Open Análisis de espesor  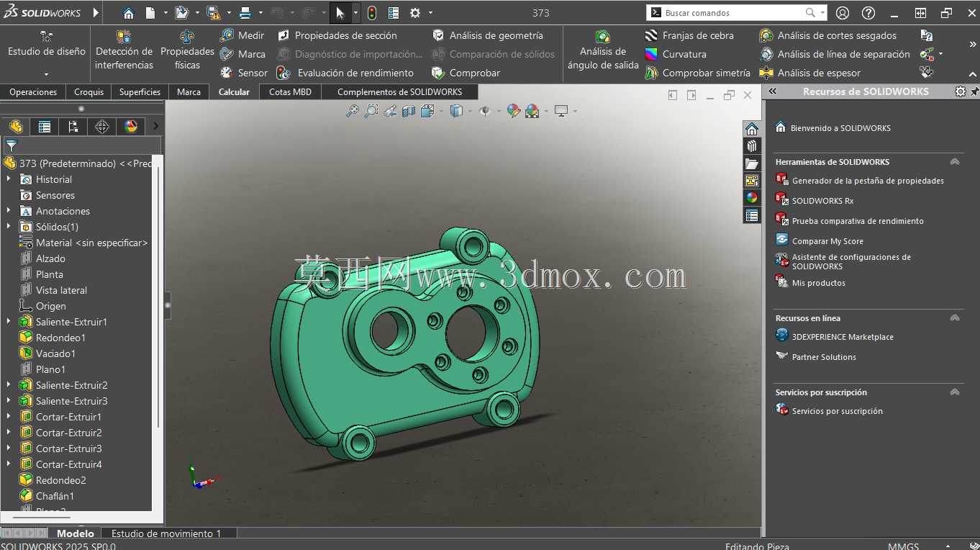point(809,73)
